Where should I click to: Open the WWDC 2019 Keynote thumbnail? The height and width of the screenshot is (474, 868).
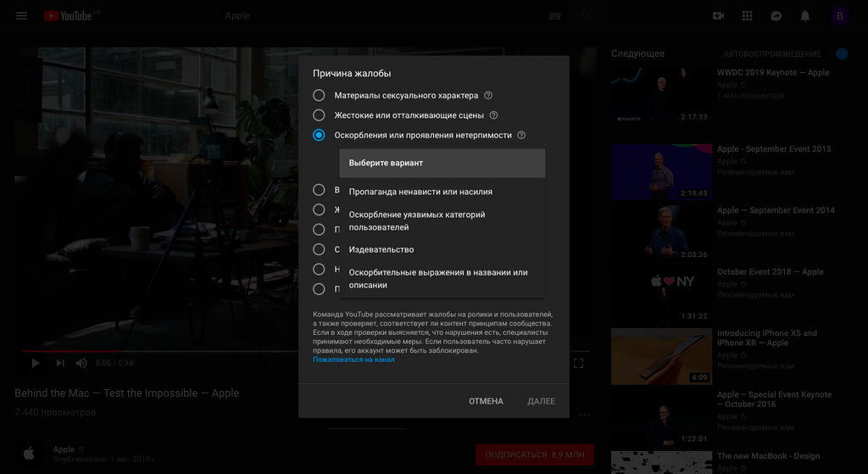tap(661, 96)
